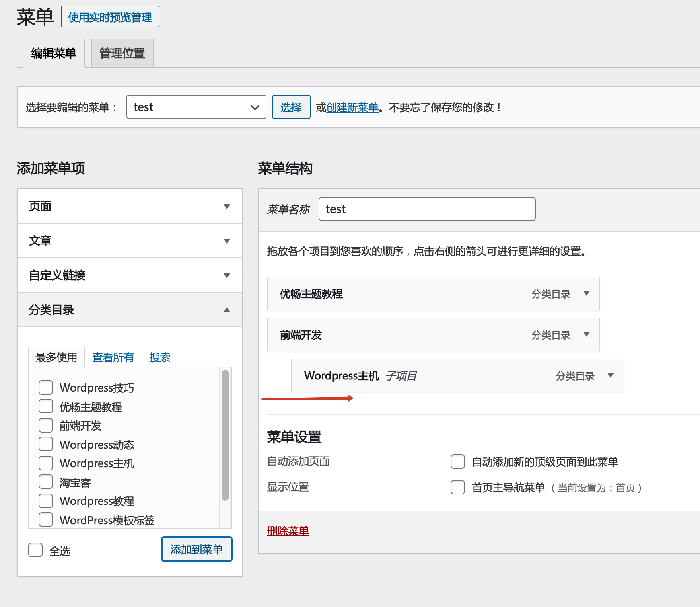Check the 首页主导航菜单 display location
Image resolution: width=700 pixels, height=607 pixels.
point(458,487)
